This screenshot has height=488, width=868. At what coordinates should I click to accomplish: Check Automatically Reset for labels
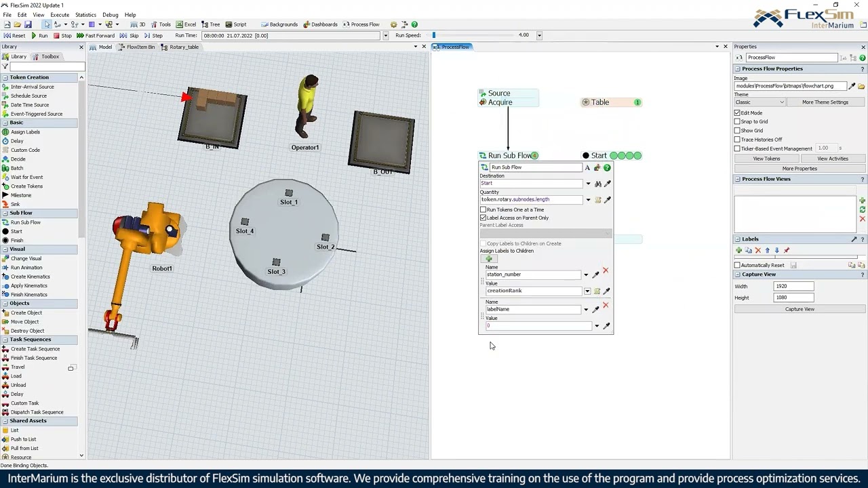737,266
